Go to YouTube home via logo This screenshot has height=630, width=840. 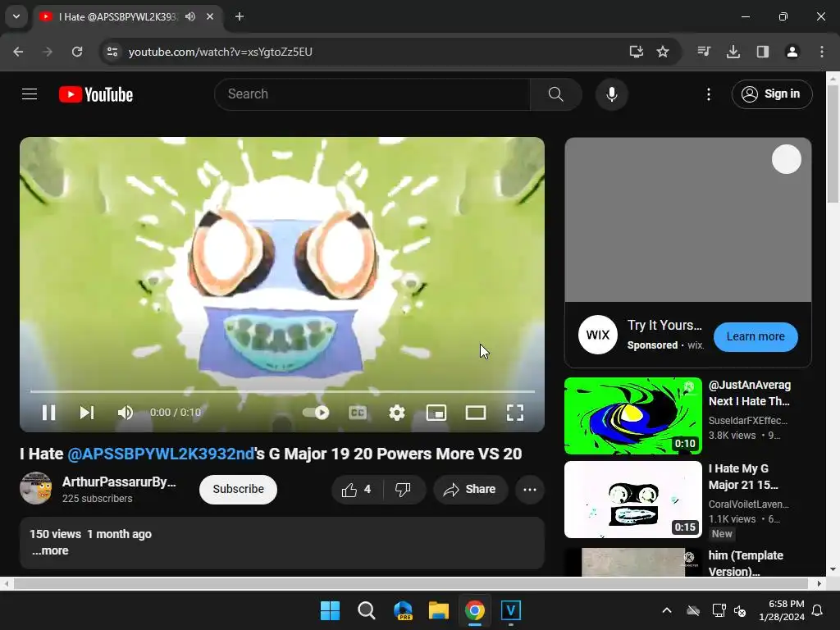coord(96,94)
